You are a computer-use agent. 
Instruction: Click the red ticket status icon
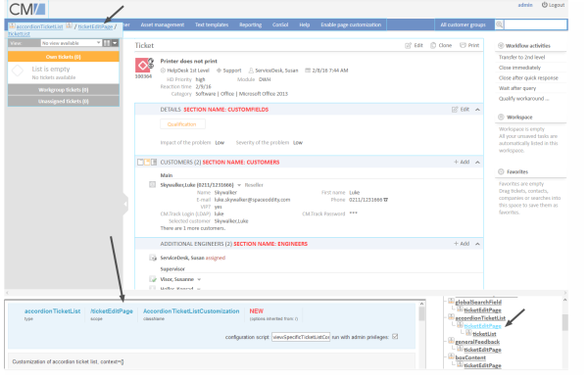pyautogui.click(x=142, y=66)
